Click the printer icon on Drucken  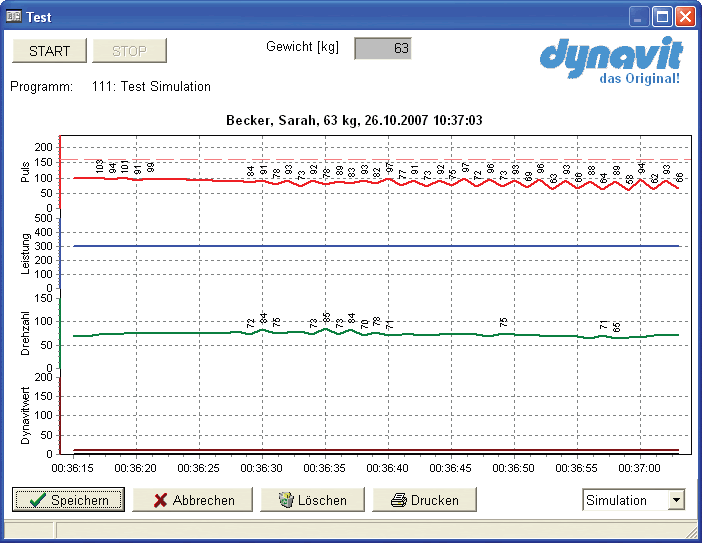tap(398, 500)
